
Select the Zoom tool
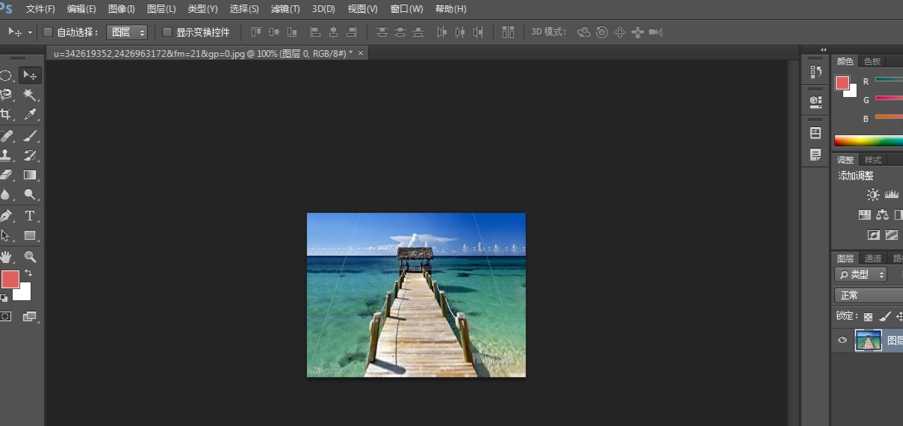coord(30,256)
